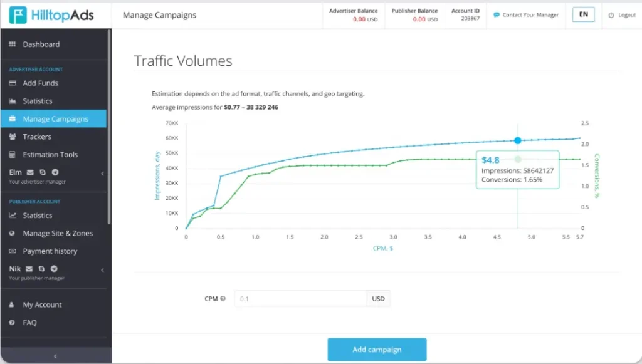Click the Manage Site & Zones globe icon
Viewport: 642px width, 364px height.
click(x=13, y=233)
